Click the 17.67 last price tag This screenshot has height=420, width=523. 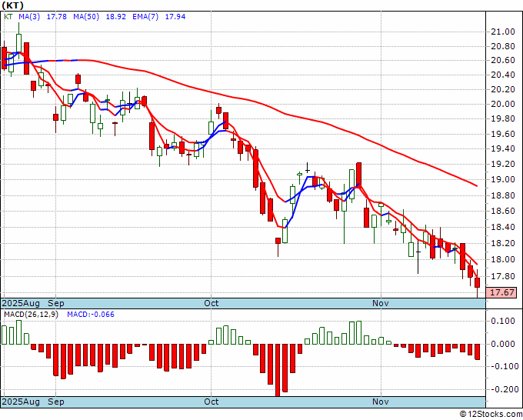coord(501,292)
